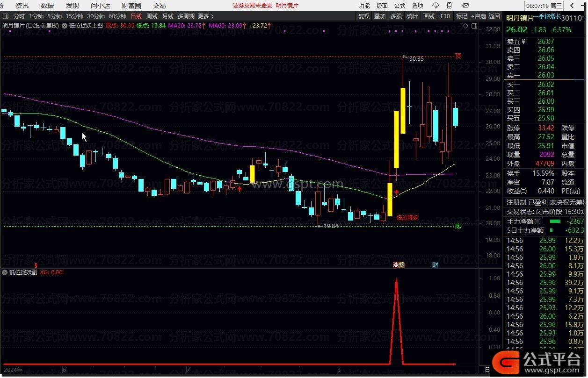Open the 问小达 menu

click(x=101, y=6)
